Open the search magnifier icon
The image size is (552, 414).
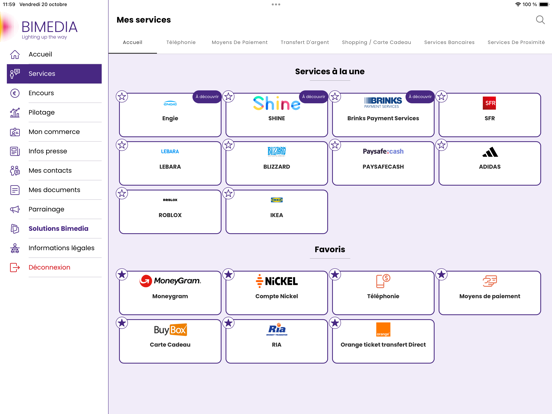[x=540, y=20]
